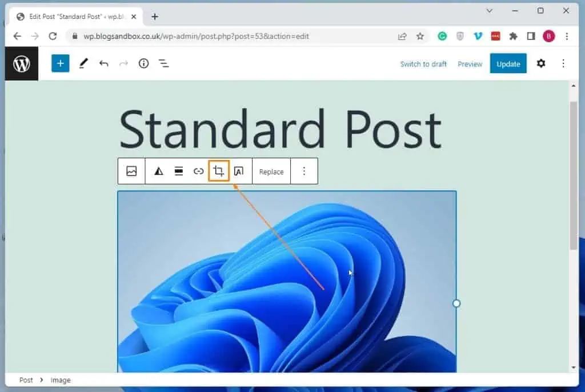Select the Edit Post browser tab

[x=77, y=17]
